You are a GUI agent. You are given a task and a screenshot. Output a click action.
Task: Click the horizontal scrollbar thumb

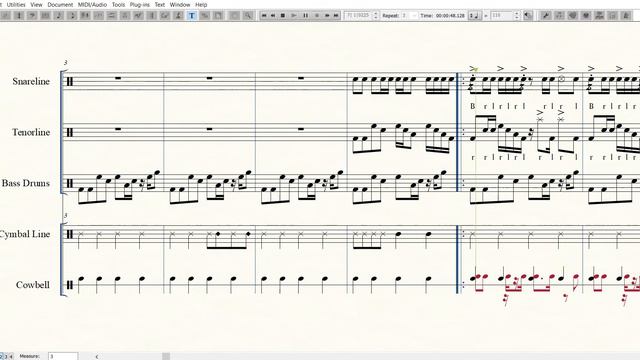pos(166,356)
